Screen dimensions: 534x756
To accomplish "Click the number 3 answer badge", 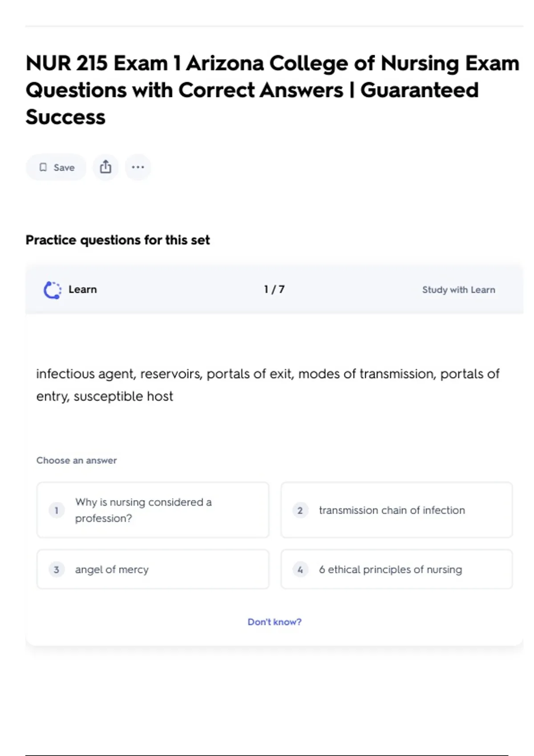I will pos(57,570).
